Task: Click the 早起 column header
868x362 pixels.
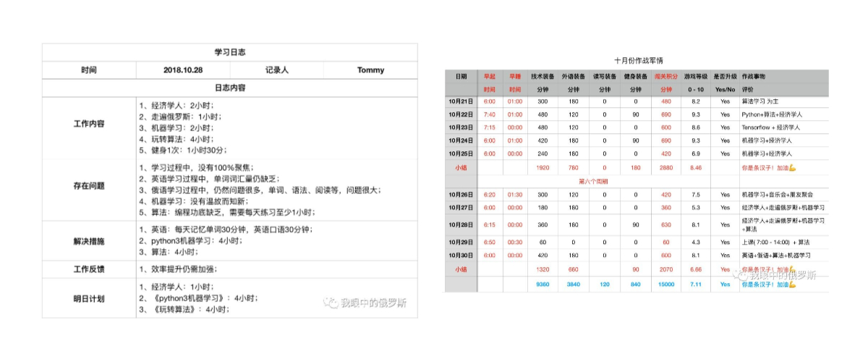Action: click(490, 76)
